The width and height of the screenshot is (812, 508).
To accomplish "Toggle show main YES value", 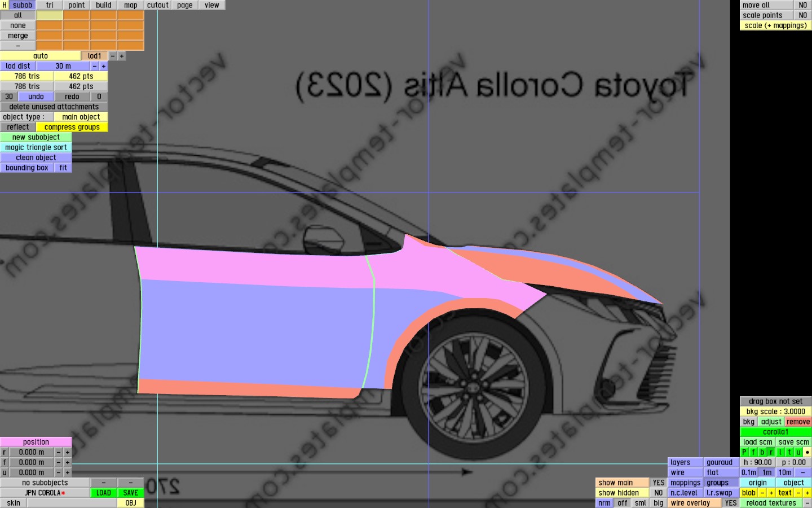I will point(659,483).
